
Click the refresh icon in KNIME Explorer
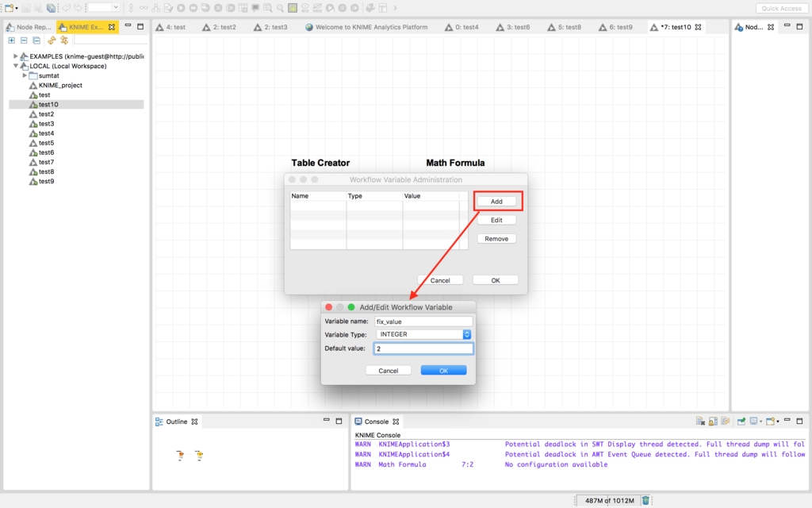pyautogui.click(x=52, y=40)
